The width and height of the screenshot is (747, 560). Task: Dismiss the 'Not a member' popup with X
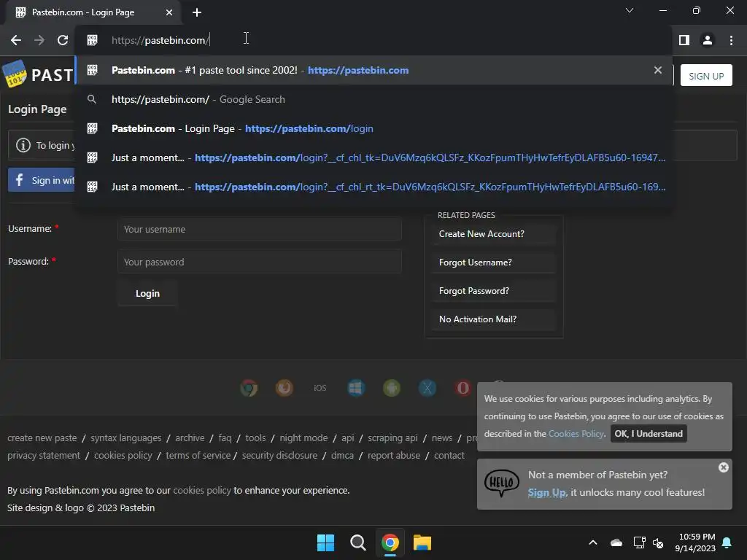click(723, 467)
